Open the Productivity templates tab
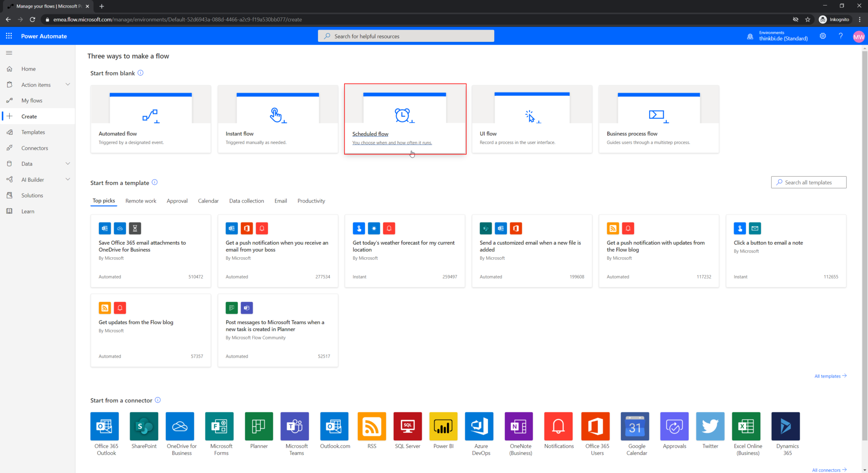868x473 pixels. pos(311,200)
